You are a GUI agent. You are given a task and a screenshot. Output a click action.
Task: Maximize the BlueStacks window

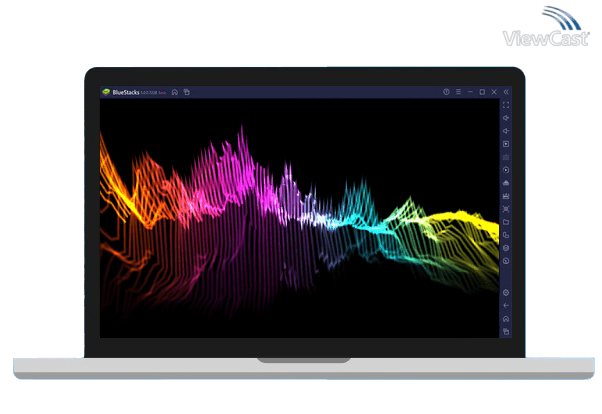tap(482, 92)
